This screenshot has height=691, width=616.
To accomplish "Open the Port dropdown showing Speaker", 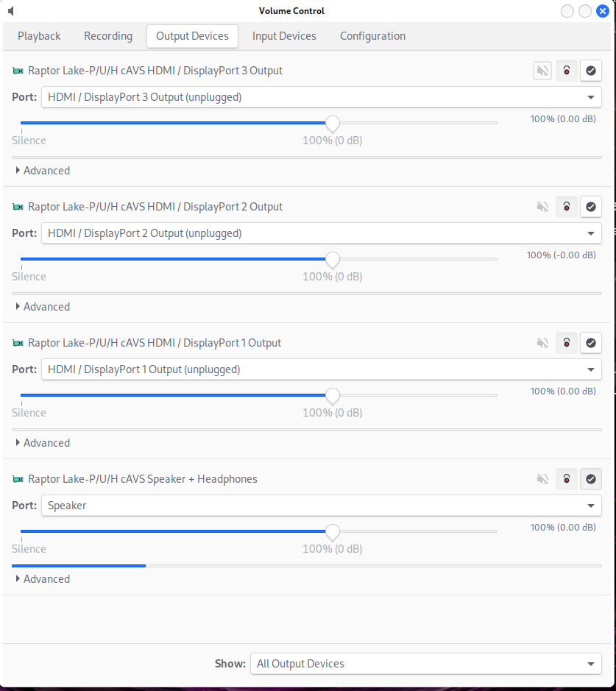I will [x=321, y=506].
